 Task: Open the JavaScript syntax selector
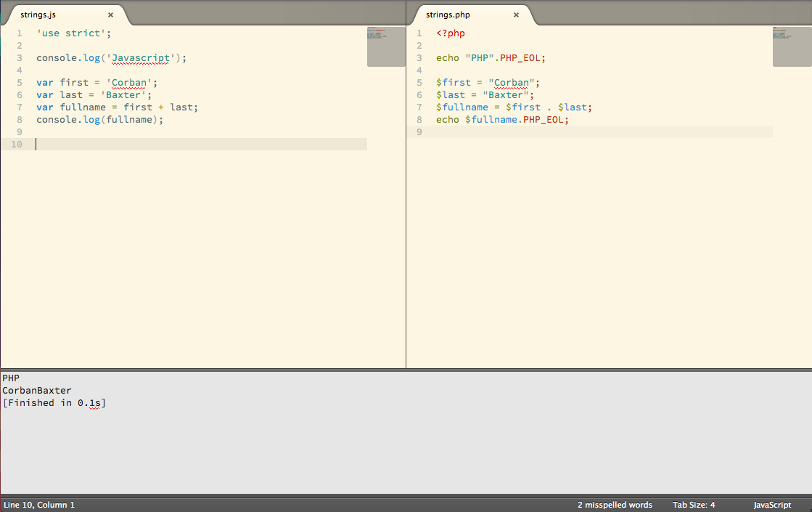click(772, 505)
